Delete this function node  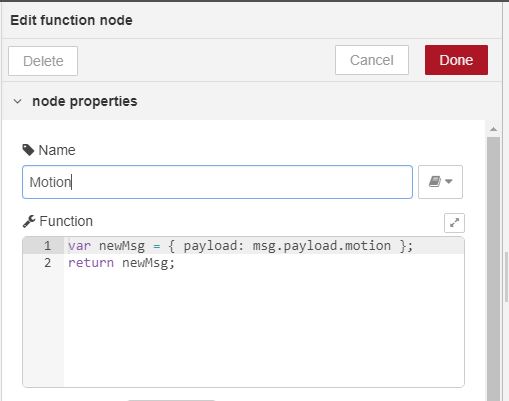click(43, 61)
